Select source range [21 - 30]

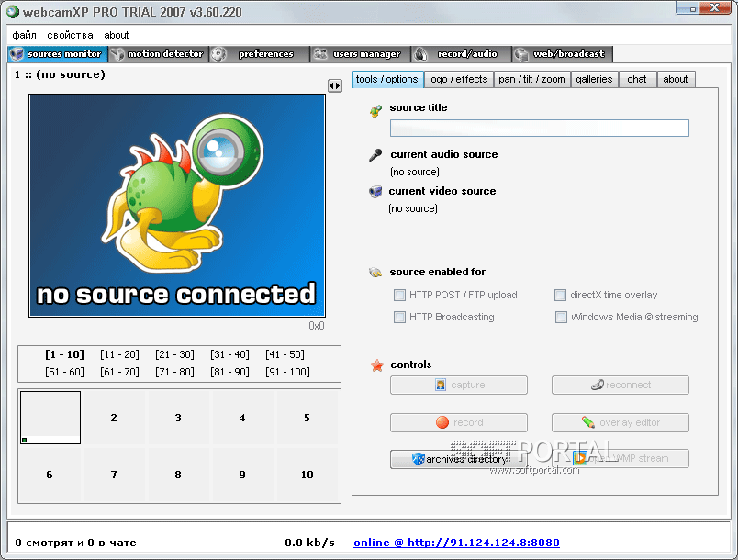[174, 354]
